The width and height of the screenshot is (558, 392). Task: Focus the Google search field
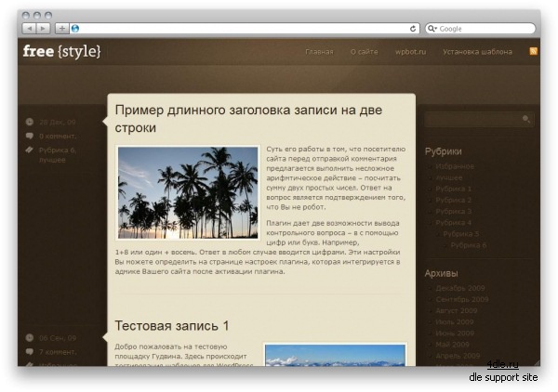(x=480, y=29)
